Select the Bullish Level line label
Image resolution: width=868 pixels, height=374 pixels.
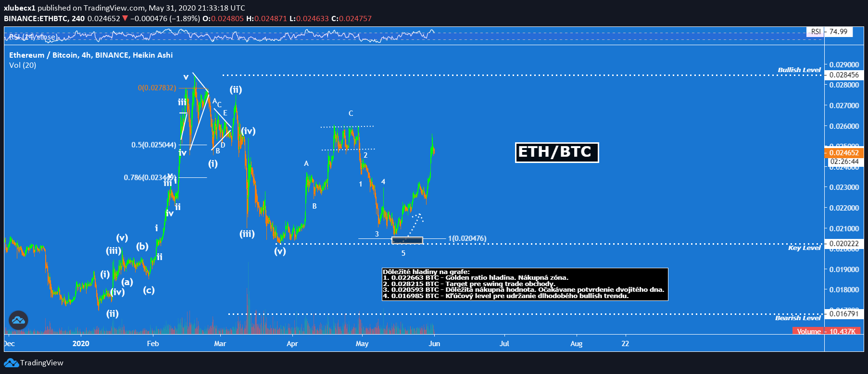pyautogui.click(x=799, y=70)
